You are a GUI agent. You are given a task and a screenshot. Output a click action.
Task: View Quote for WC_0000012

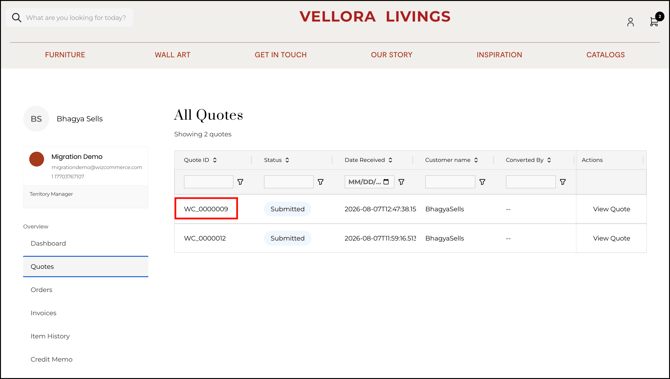point(611,238)
